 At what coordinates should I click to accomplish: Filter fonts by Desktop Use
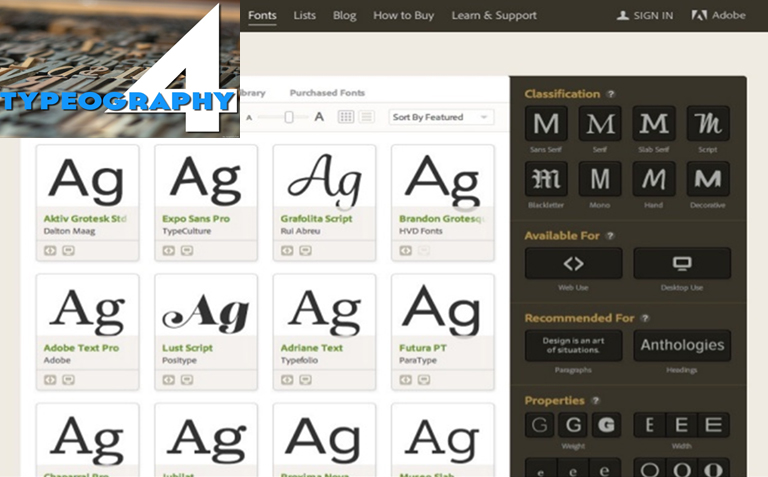pos(682,263)
